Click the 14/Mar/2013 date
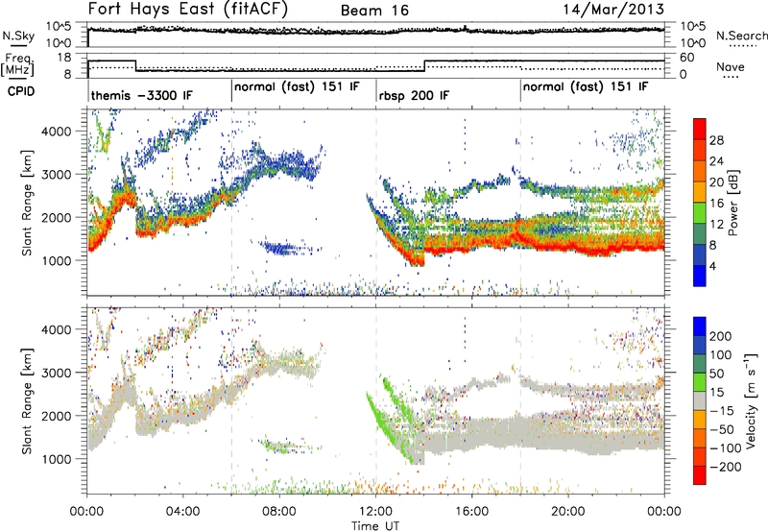This screenshot has width=768, height=532. point(613,10)
